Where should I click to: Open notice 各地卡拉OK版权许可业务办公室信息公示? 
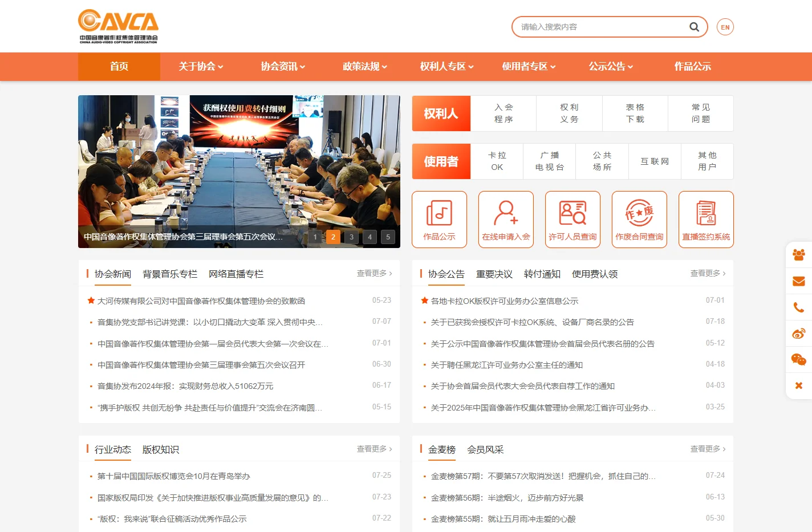point(505,301)
